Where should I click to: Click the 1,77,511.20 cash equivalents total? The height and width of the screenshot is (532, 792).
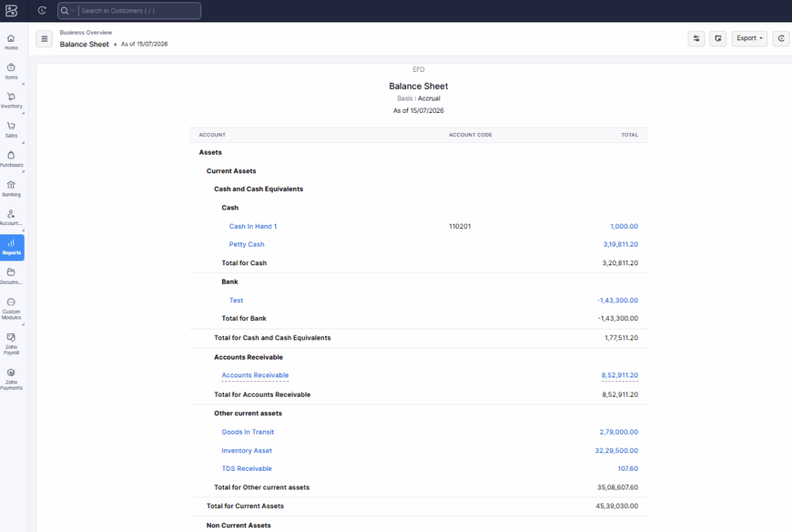(621, 338)
